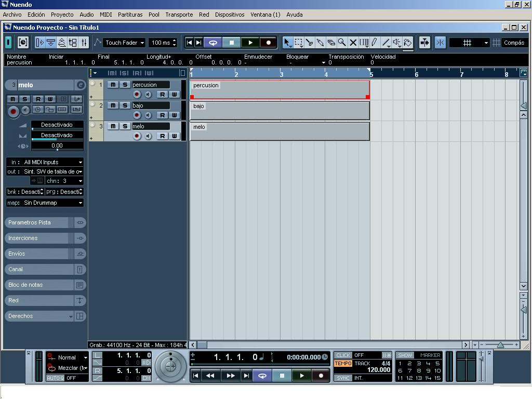The height and width of the screenshot is (399, 532).
Task: Click the transport panel Stop button
Action: click(282, 376)
